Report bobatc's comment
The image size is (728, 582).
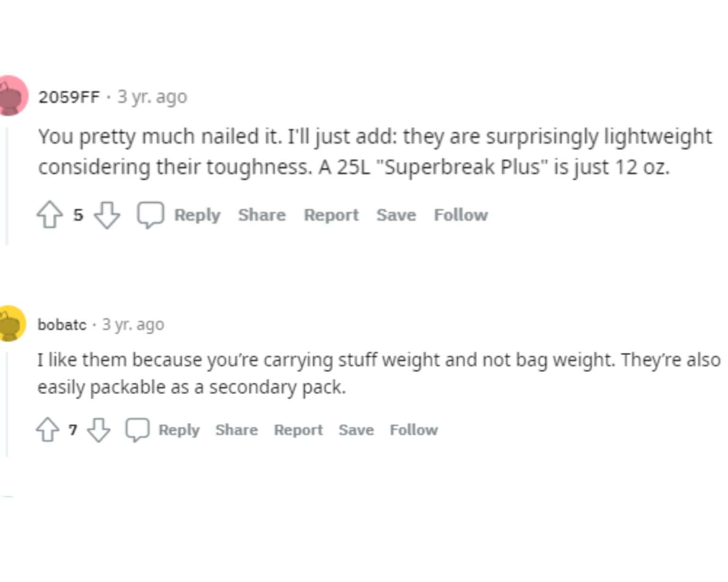click(x=298, y=430)
